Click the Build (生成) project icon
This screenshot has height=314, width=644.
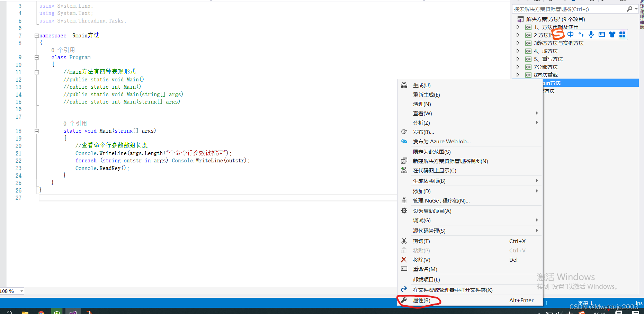404,85
